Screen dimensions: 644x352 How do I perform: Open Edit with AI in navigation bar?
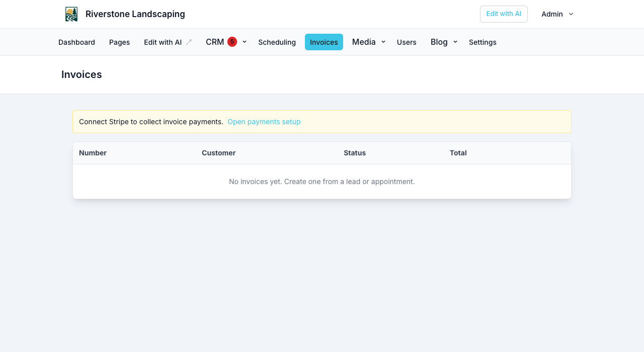[168, 42]
